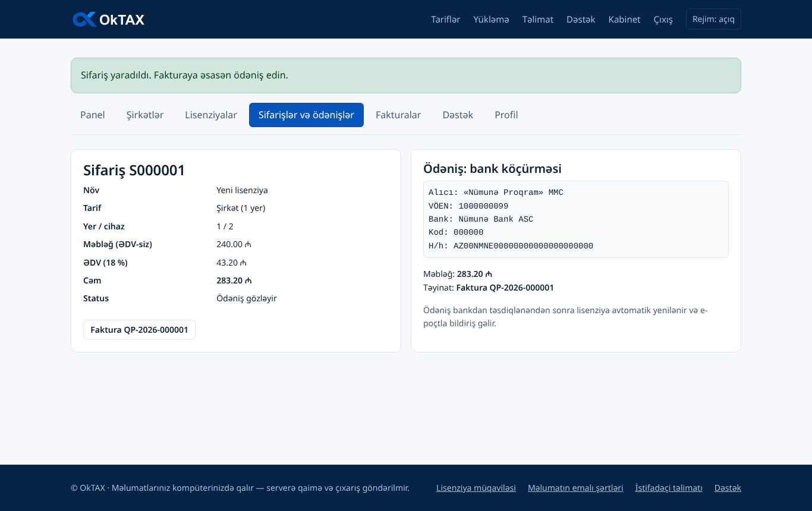Select the order total 283.20 in Cəm row

tap(234, 280)
